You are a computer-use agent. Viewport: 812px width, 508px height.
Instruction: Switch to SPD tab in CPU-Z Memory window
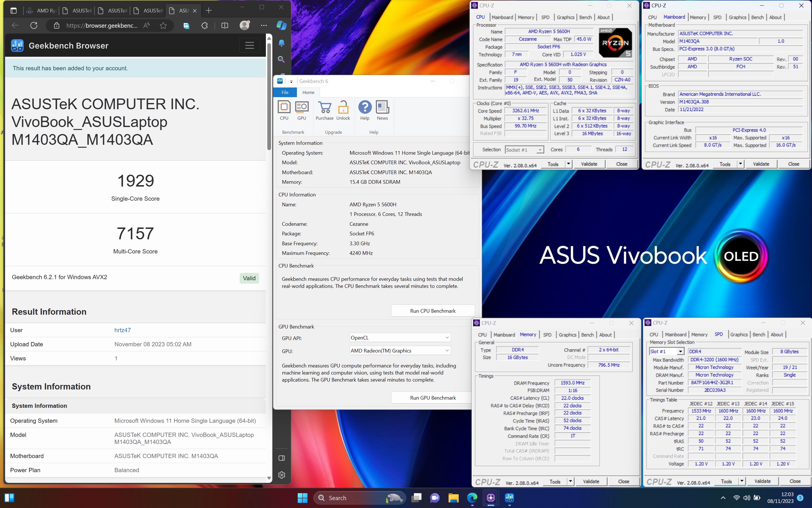point(547,335)
